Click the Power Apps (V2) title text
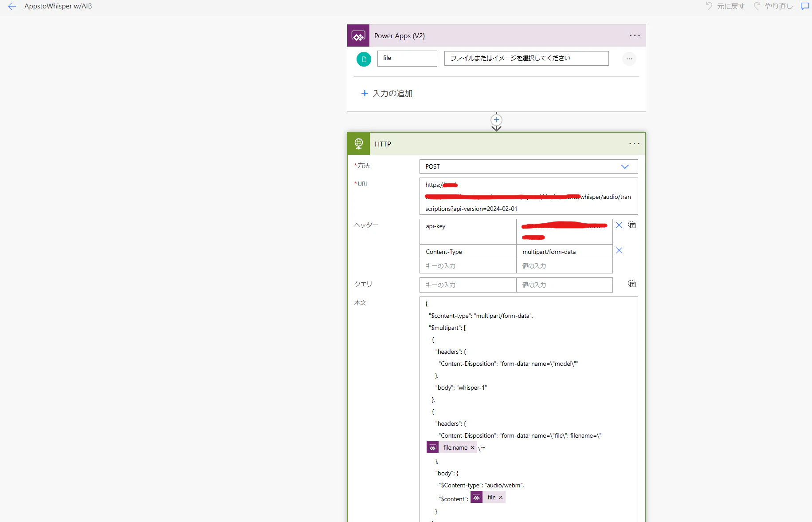This screenshot has height=522, width=812. tap(400, 36)
